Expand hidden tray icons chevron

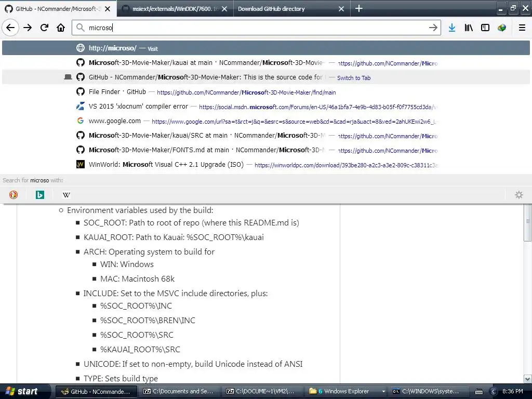(x=494, y=392)
